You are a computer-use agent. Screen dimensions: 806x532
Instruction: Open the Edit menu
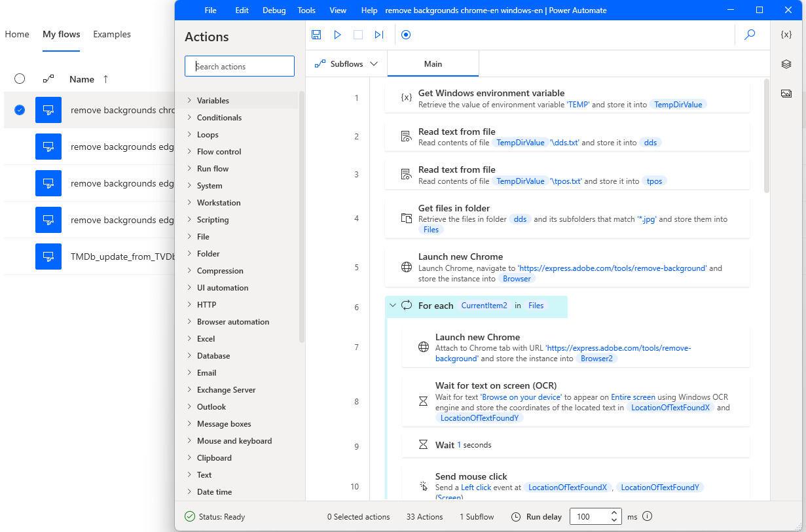[242, 10]
